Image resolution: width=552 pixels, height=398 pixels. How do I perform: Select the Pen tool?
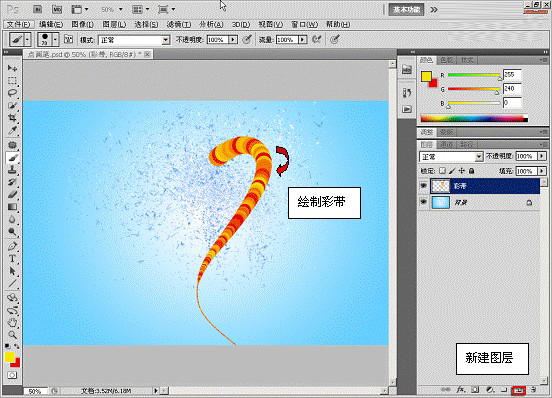[12, 246]
